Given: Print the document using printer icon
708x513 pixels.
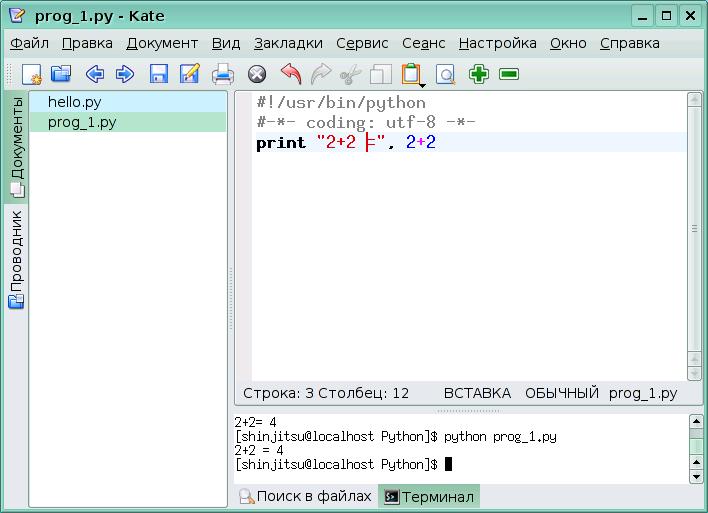Looking at the screenshot, I should coord(222,74).
